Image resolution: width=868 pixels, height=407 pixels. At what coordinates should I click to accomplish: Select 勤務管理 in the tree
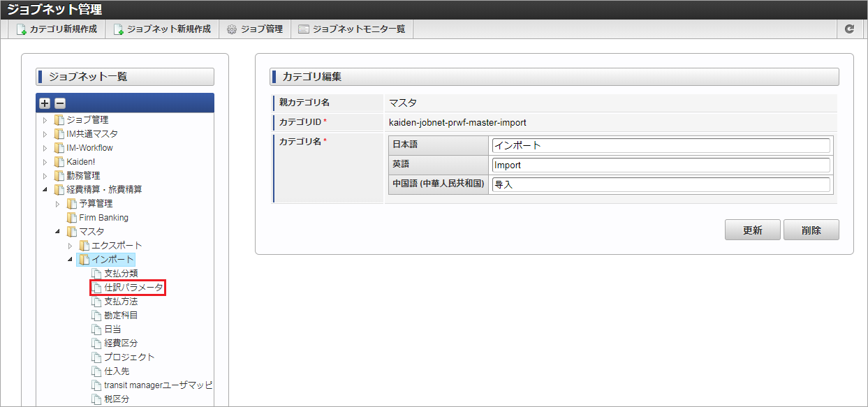[x=82, y=176]
